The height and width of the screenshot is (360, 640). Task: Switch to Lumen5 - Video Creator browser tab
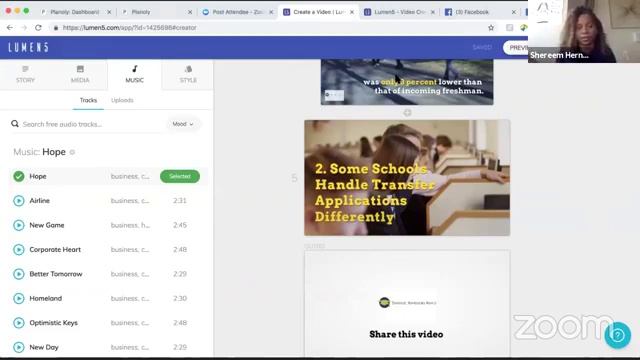400,12
